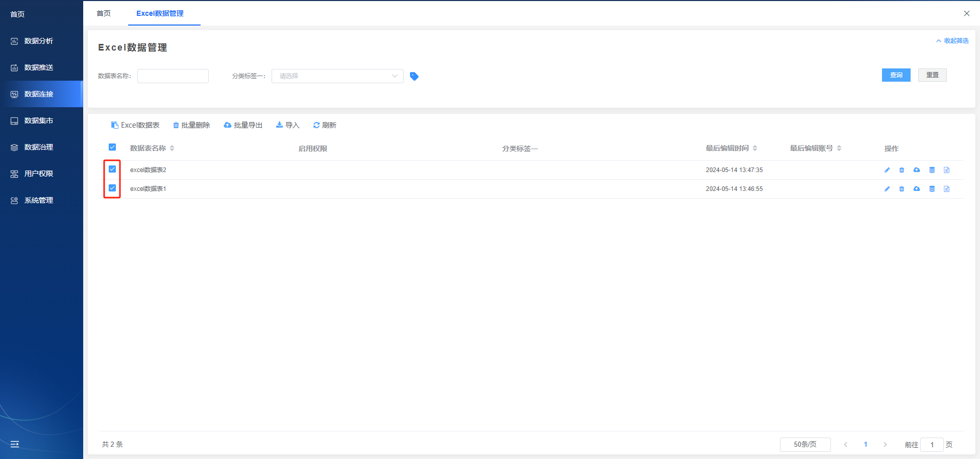Click the 前往 page number input
980x459 pixels.
point(932,445)
